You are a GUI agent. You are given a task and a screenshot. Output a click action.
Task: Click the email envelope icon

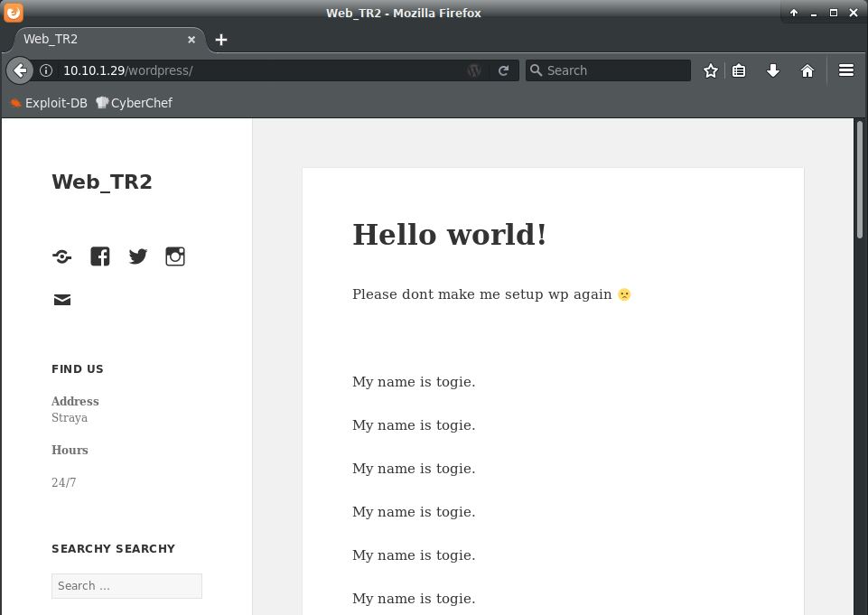pos(61,299)
